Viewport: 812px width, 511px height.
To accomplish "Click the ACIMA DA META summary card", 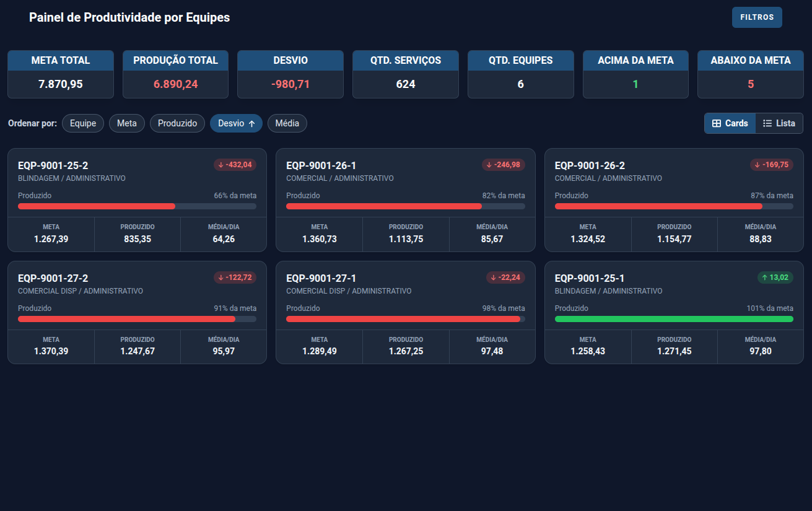I will [635, 74].
